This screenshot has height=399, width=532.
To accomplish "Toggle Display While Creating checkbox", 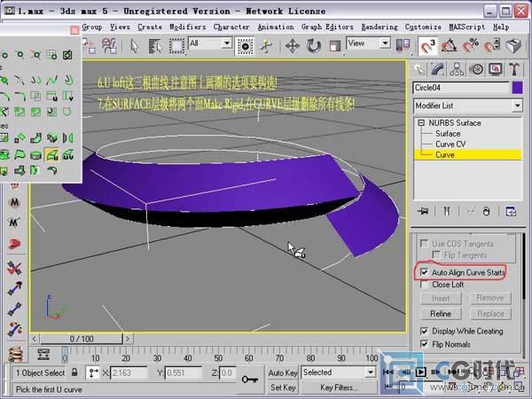I will (x=424, y=331).
